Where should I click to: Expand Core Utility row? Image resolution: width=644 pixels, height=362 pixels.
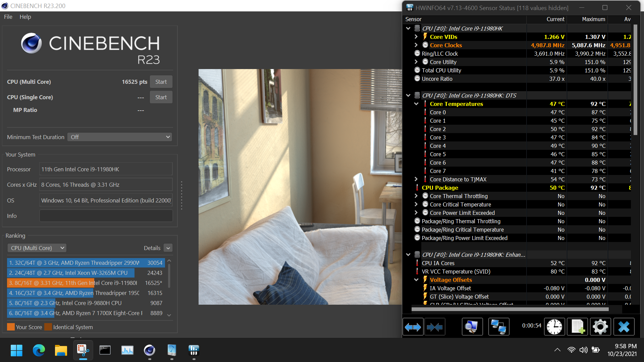pos(416,62)
